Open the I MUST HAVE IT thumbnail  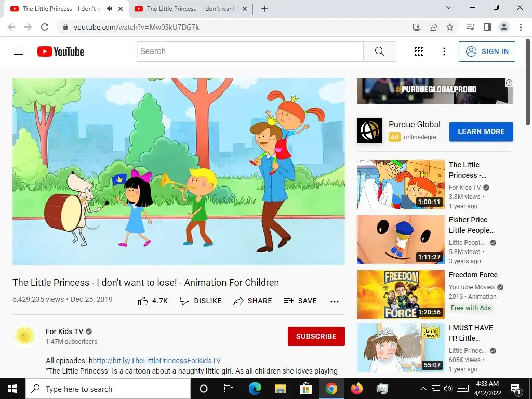(x=401, y=348)
